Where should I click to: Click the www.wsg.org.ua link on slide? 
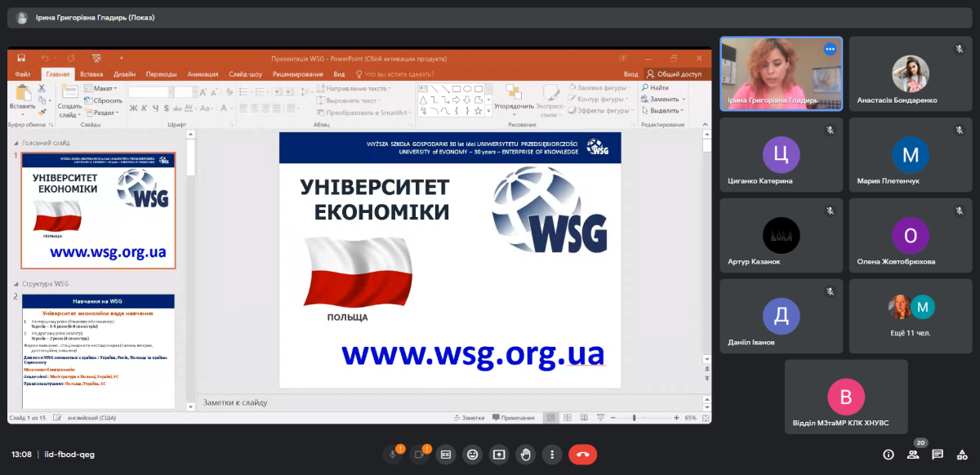tap(473, 354)
